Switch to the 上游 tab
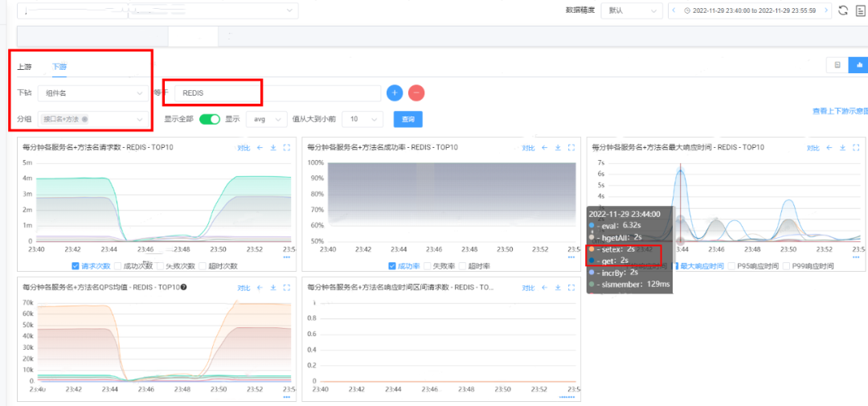The width and height of the screenshot is (868, 406). click(24, 67)
